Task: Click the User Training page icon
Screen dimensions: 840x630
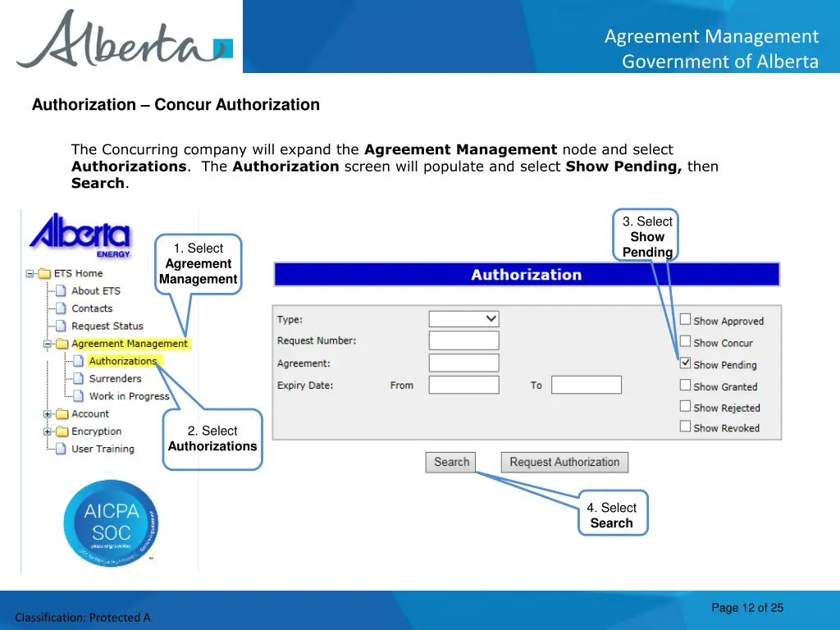Action: click(61, 449)
